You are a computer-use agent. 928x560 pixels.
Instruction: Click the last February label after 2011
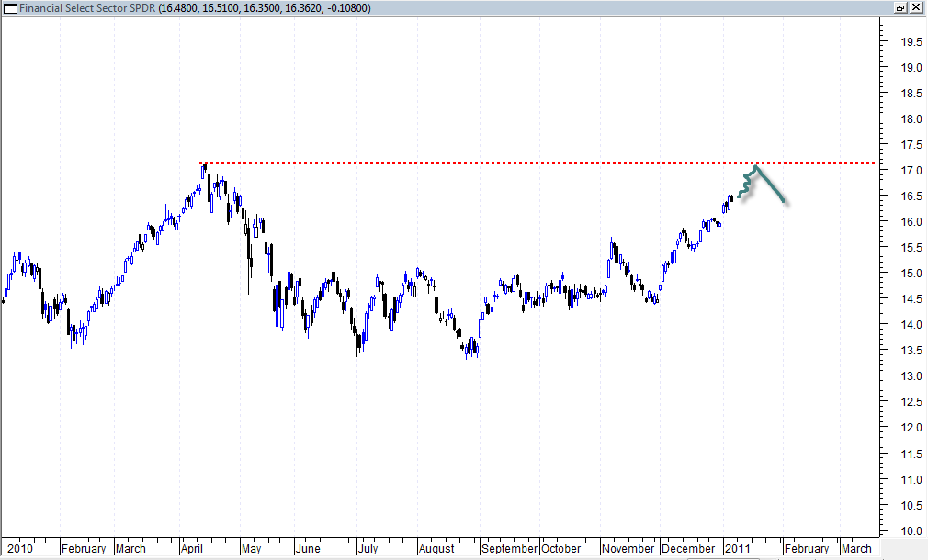pyautogui.click(x=807, y=549)
